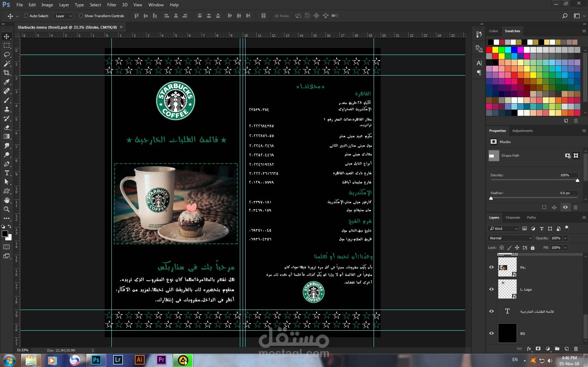Open the Properties panel menu
Image resolution: width=588 pixels, height=367 pixels.
[584, 131]
